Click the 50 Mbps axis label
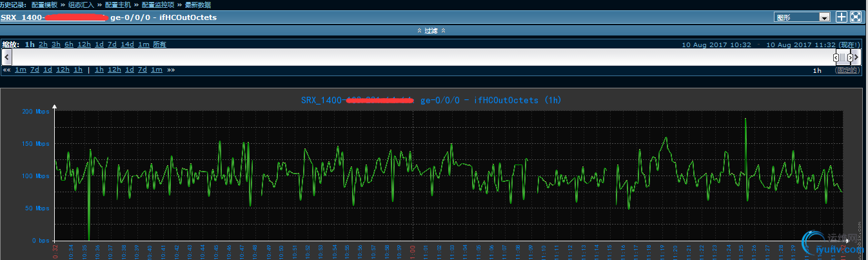This screenshot has height=260, width=868. (x=37, y=208)
